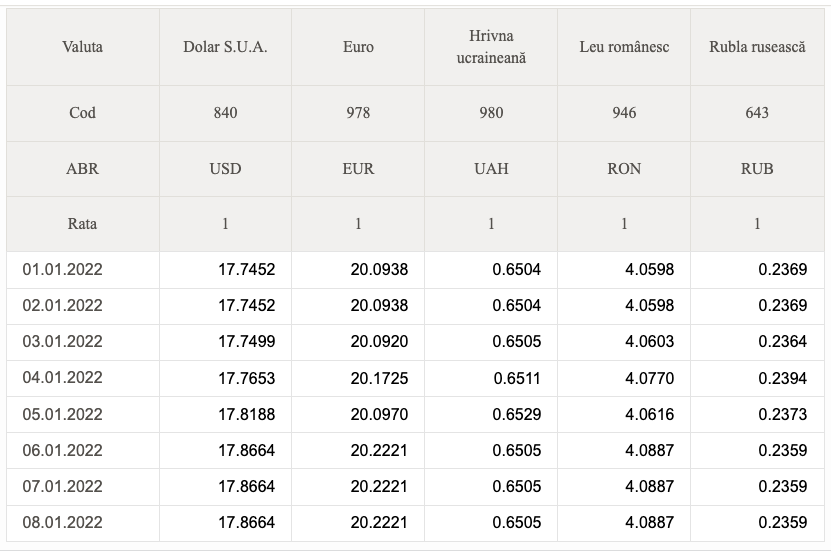Click the EUR abbreviation cell
The height and width of the screenshot is (551, 831).
point(358,168)
